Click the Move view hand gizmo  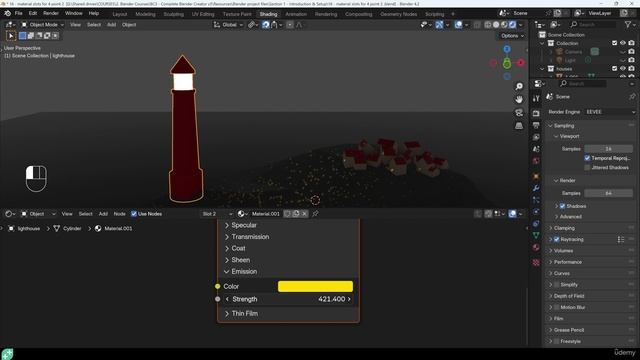tap(519, 100)
